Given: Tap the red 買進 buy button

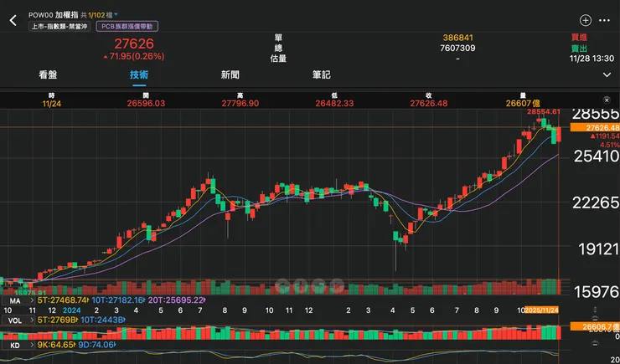Looking at the screenshot, I should [579, 38].
